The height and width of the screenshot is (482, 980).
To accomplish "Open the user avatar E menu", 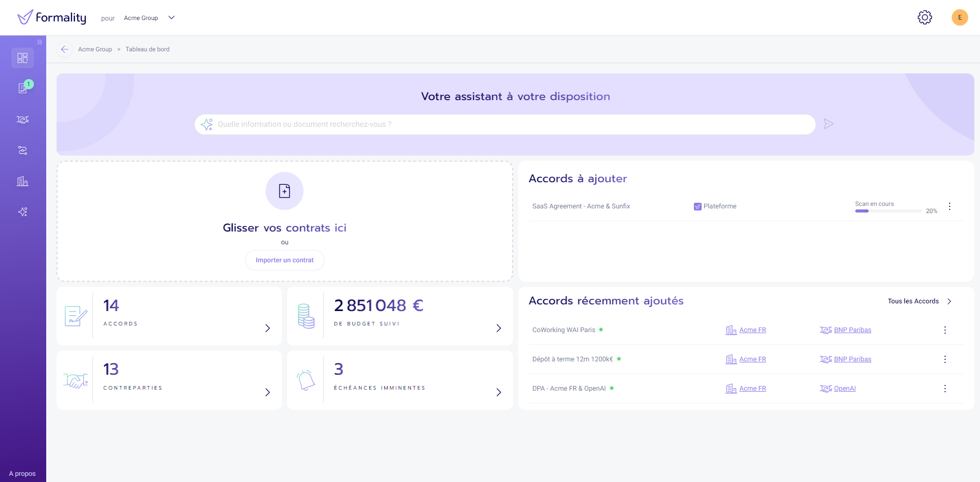I will pos(959,17).
